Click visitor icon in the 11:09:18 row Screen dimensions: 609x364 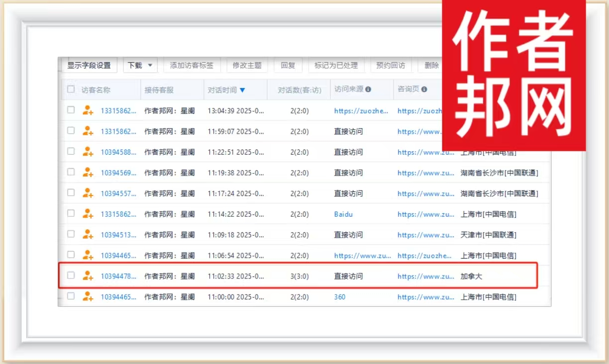88,234
